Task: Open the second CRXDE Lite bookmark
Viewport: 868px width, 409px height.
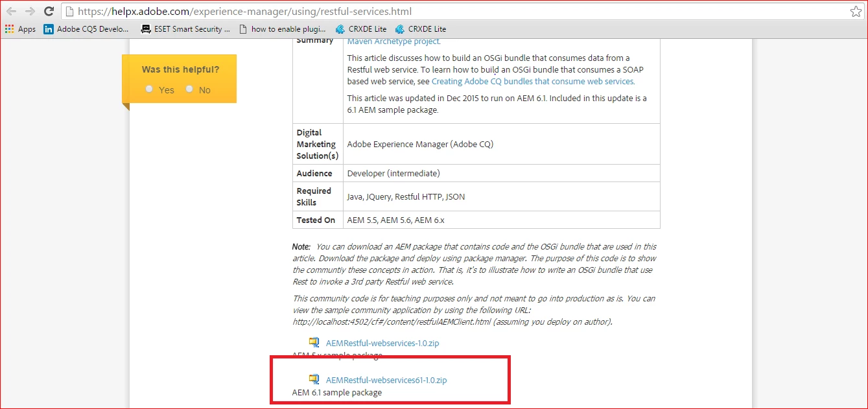Action: (x=420, y=29)
